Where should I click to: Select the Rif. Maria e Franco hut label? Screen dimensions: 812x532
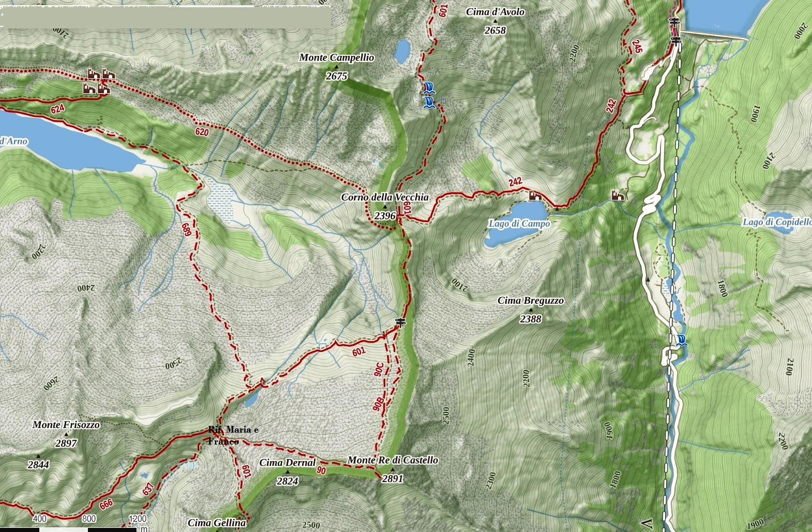[233, 435]
